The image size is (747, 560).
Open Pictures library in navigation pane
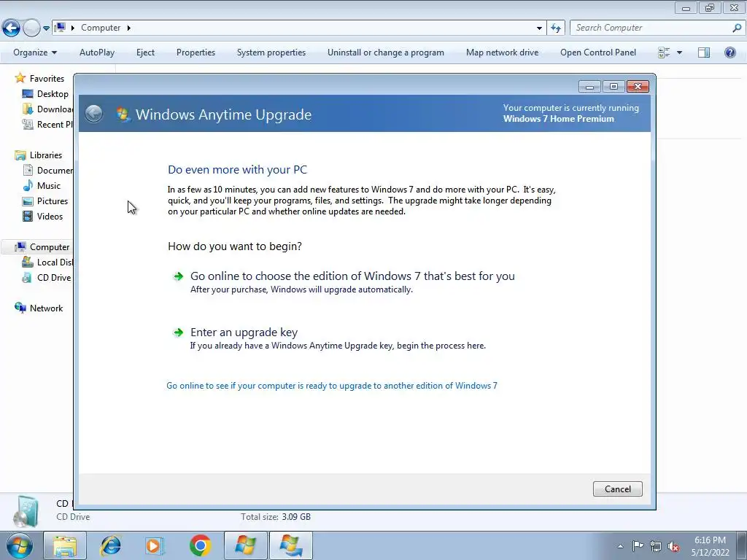click(53, 201)
